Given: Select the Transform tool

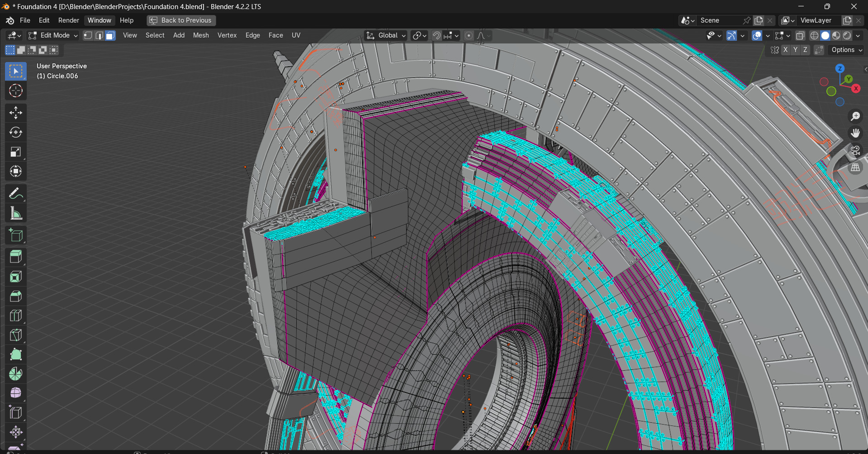Looking at the screenshot, I should (x=16, y=171).
